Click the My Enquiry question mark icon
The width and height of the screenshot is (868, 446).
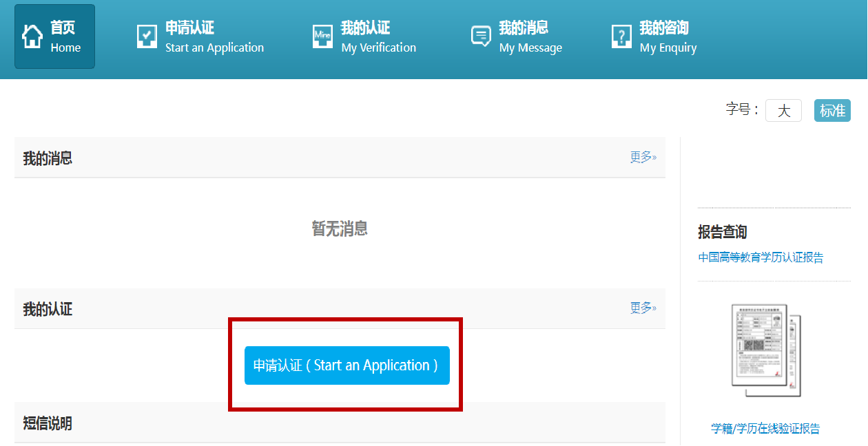click(621, 36)
